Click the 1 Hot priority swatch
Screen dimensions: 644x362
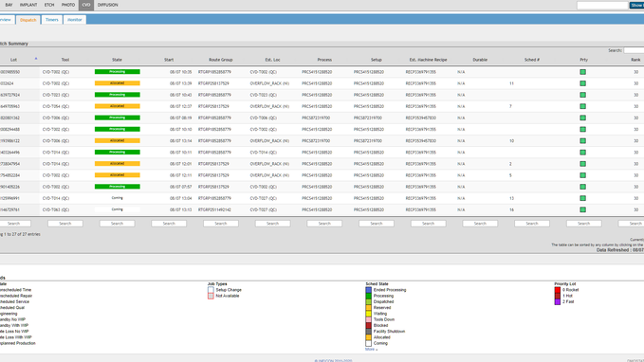pyautogui.click(x=558, y=296)
